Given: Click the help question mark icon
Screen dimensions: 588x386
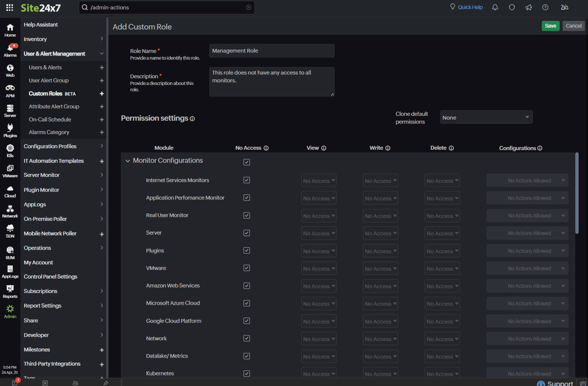Looking at the screenshot, I should (x=545, y=7).
